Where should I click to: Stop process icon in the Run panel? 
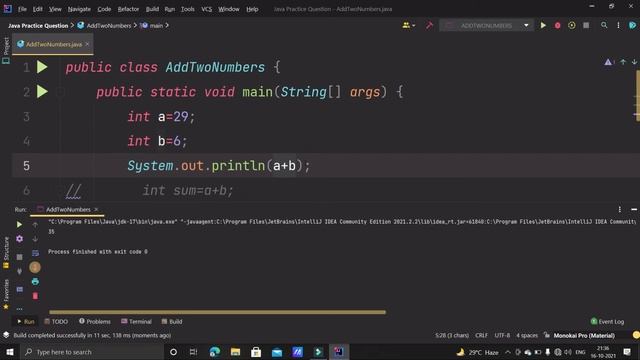coord(19,257)
